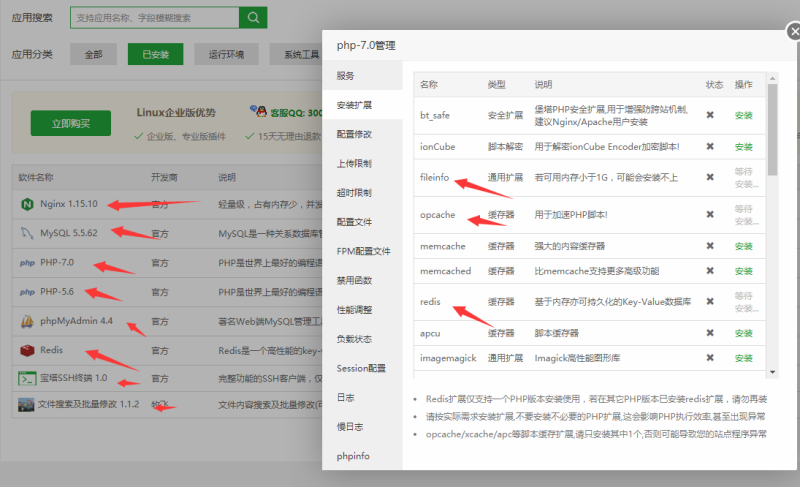Click the phpMyAdmin 4.4 icon
Viewport: 800px width, 487px height.
27,321
